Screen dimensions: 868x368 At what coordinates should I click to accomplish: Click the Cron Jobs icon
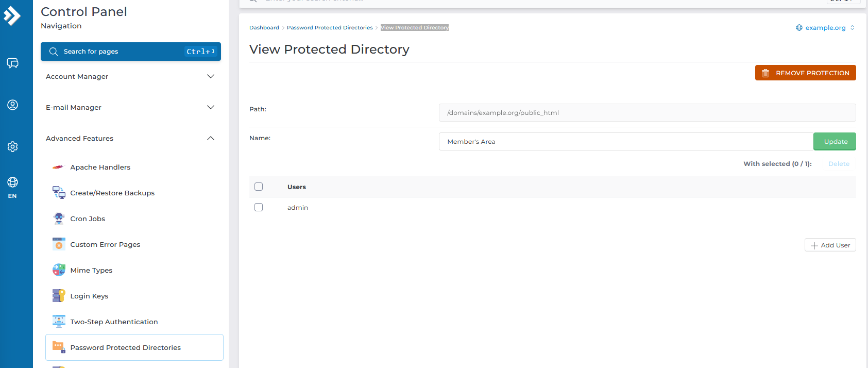coord(59,219)
